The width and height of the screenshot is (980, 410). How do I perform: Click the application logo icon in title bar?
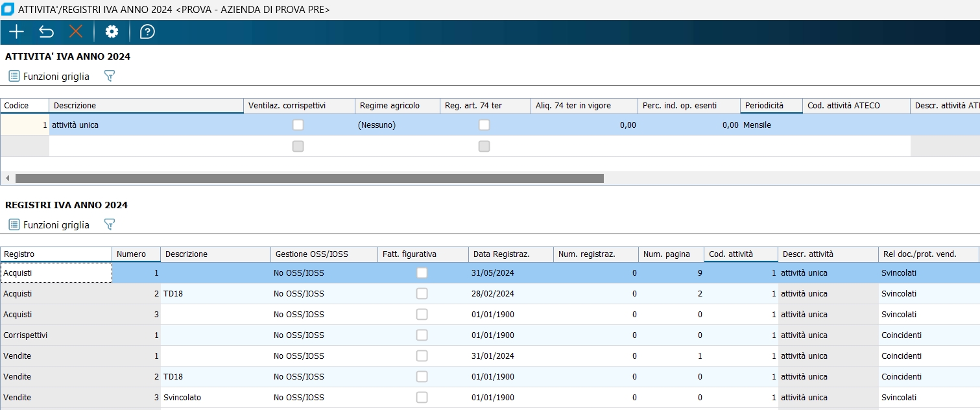(x=8, y=10)
